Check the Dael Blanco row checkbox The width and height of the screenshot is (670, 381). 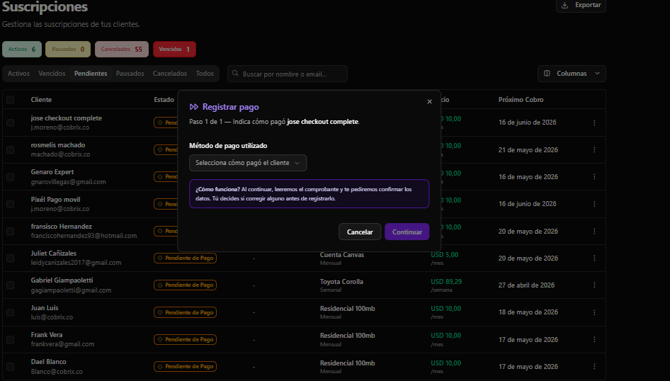pos(10,366)
